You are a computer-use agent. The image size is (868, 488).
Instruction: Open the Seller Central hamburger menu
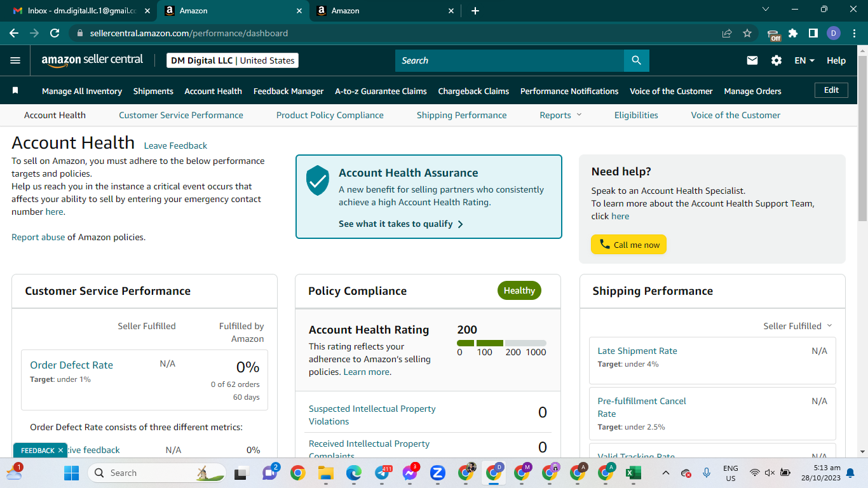pos(15,60)
